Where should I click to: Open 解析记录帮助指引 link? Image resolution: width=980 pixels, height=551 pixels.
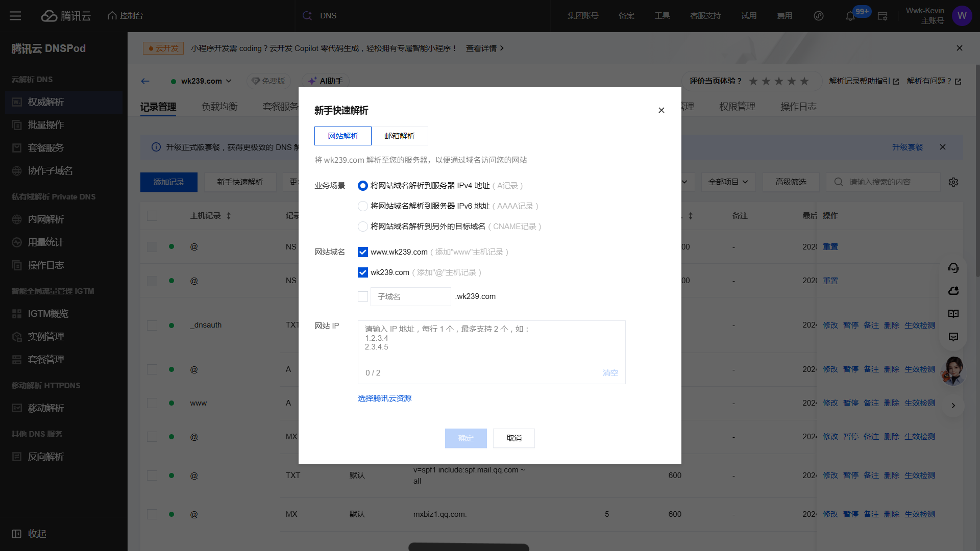point(864,81)
